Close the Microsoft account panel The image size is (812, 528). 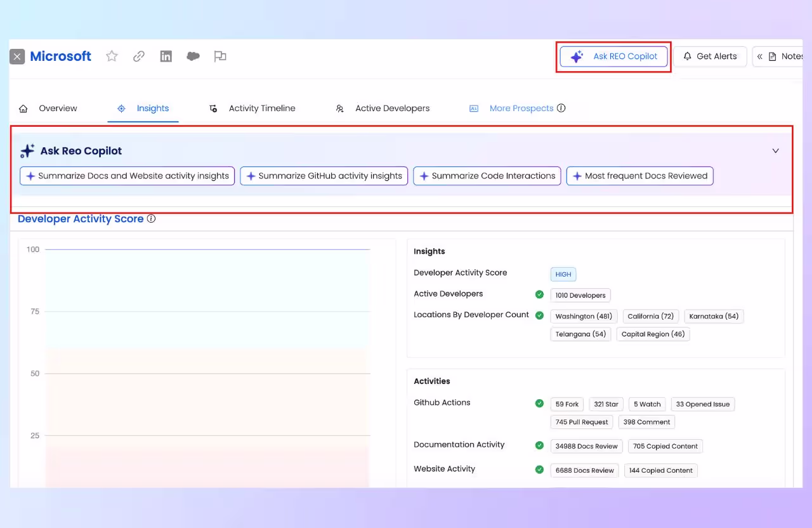tap(17, 56)
